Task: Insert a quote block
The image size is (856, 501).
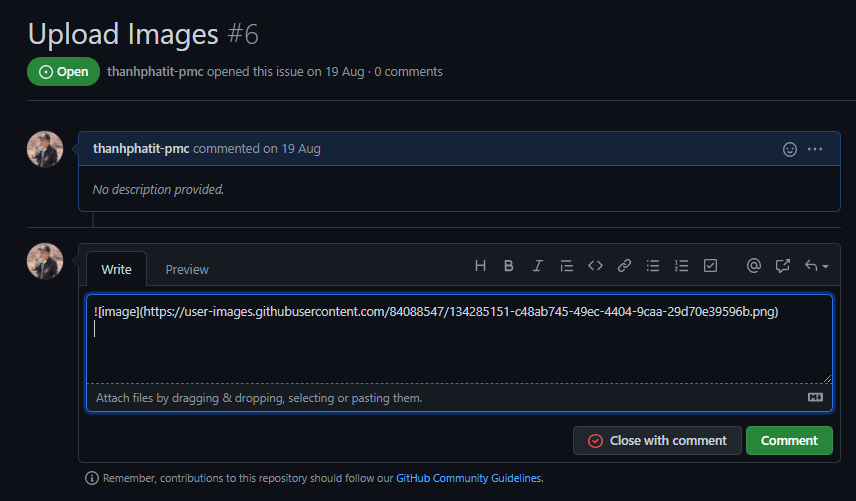Action: pos(567,266)
